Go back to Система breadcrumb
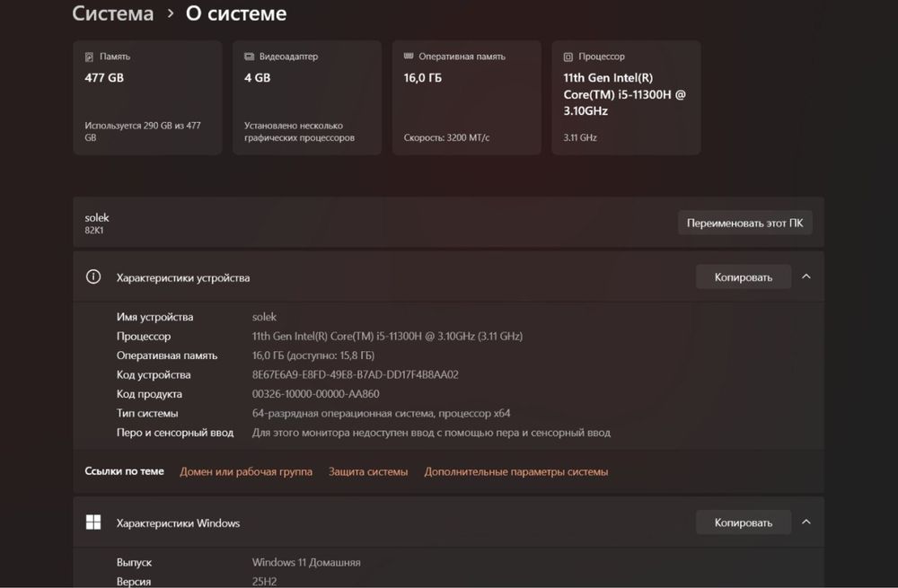The width and height of the screenshot is (898, 588). coord(113,13)
